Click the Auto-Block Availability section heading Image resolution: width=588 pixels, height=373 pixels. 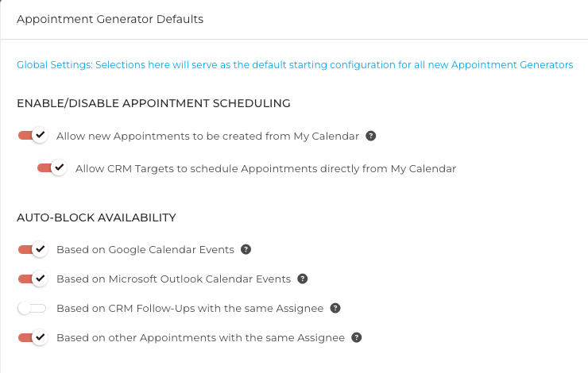96,217
